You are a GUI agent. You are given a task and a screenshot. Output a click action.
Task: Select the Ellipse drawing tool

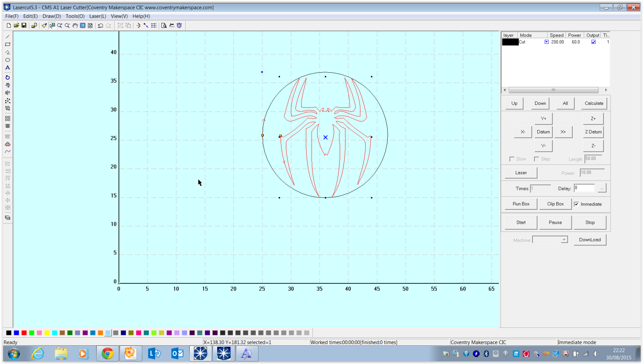coord(7,60)
